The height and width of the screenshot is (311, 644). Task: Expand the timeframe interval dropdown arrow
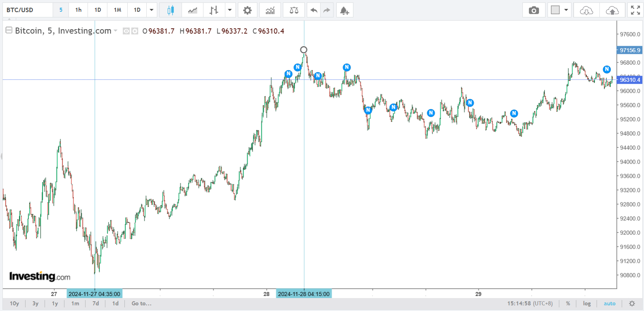tap(152, 10)
